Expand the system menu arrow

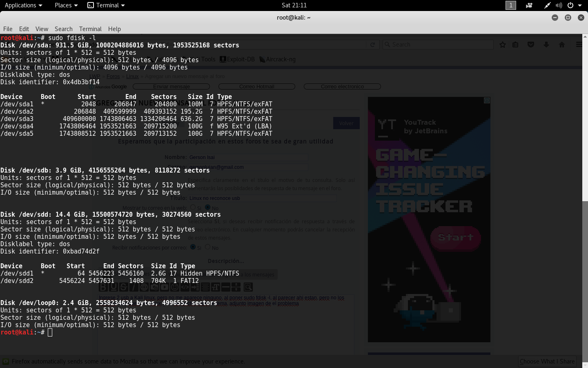(x=580, y=5)
